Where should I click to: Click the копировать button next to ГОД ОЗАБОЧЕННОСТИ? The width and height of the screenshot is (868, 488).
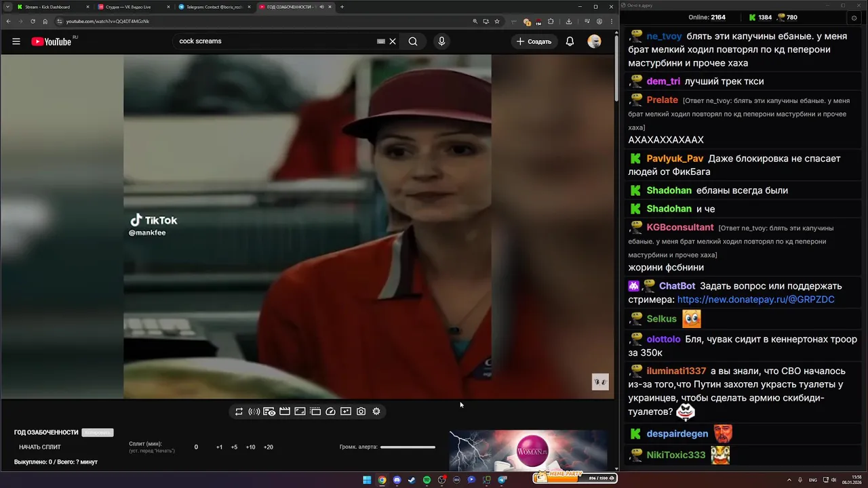[98, 432]
